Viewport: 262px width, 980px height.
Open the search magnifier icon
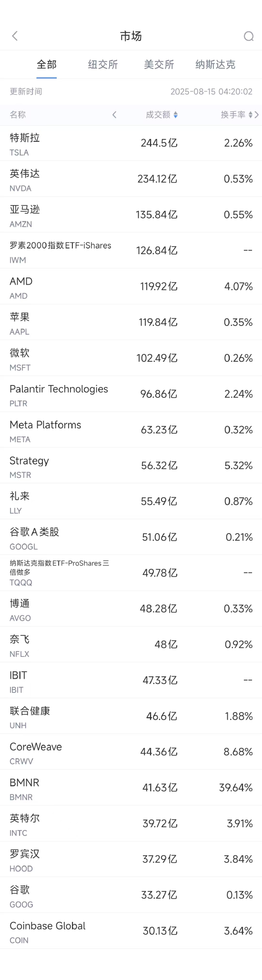pyautogui.click(x=249, y=36)
